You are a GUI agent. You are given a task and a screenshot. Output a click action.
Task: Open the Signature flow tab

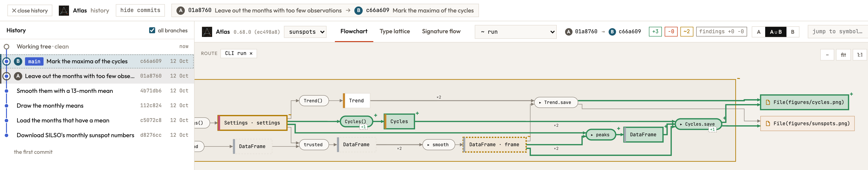click(x=441, y=32)
